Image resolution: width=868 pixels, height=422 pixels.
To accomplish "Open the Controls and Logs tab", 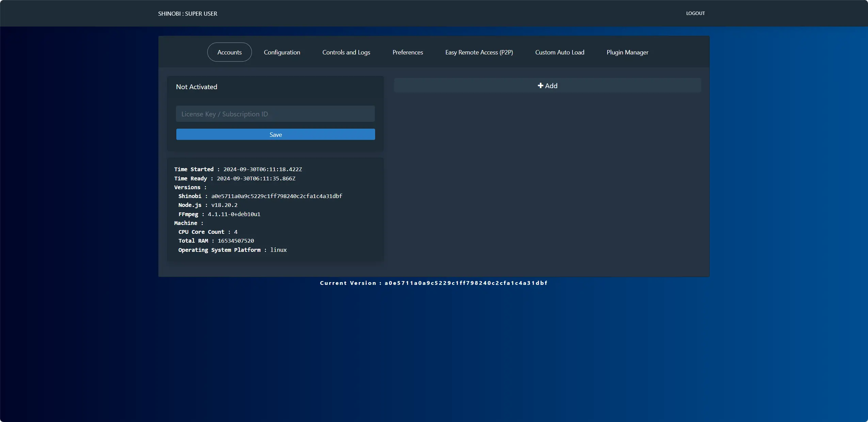I will click(346, 52).
